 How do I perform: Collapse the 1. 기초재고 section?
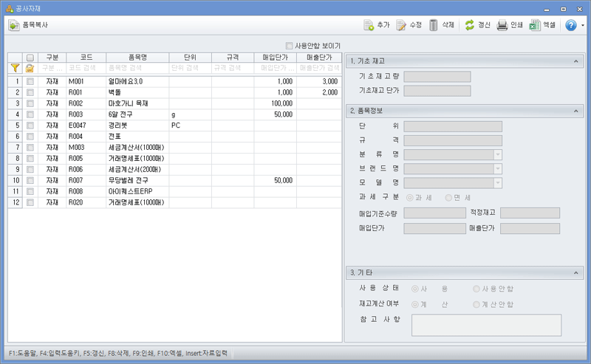pos(575,61)
